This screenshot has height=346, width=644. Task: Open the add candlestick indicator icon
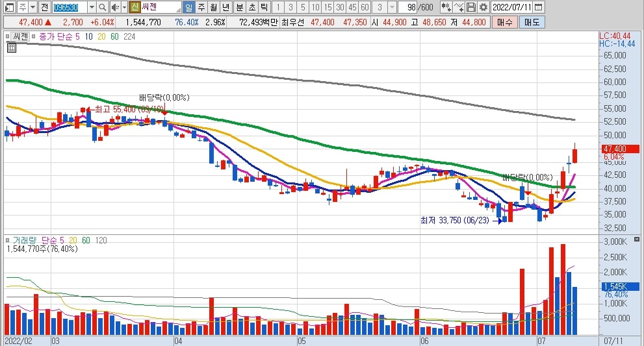point(446,7)
